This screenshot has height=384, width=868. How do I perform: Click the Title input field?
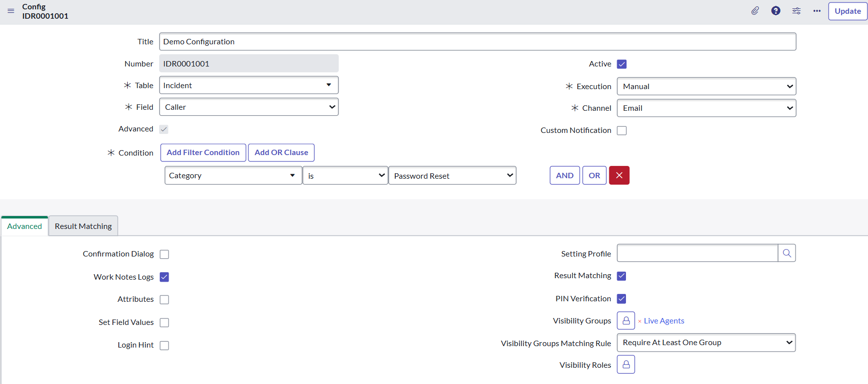click(478, 41)
